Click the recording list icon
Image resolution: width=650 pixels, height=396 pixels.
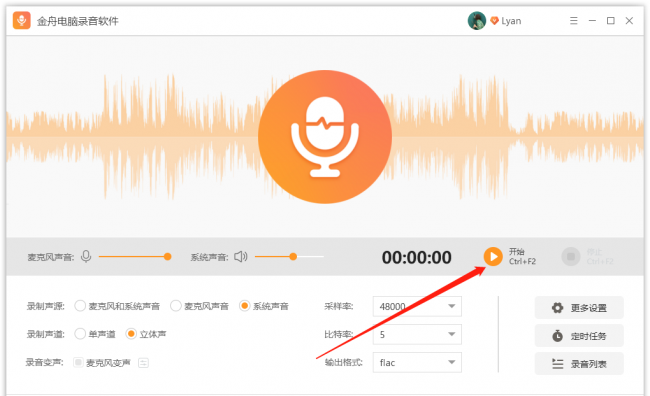pos(558,364)
